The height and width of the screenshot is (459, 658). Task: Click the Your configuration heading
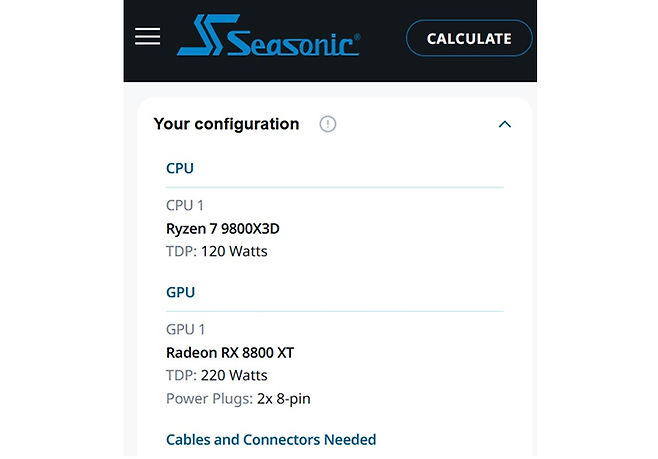[226, 125]
